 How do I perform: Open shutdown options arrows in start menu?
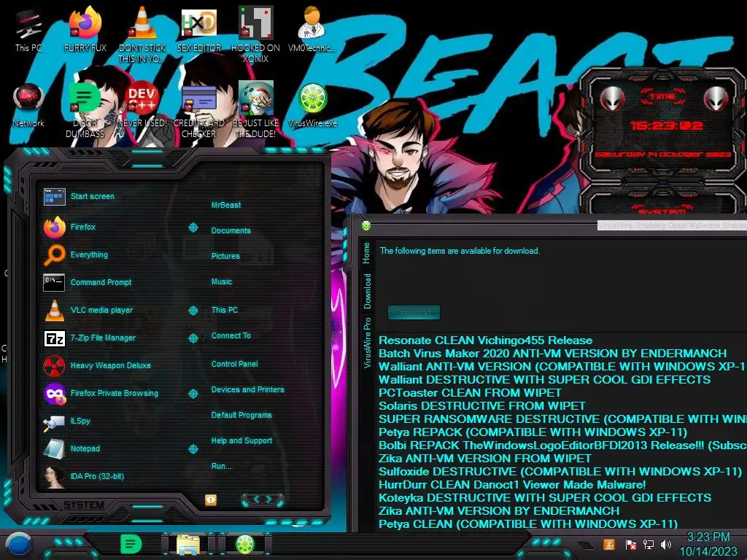coord(263,499)
